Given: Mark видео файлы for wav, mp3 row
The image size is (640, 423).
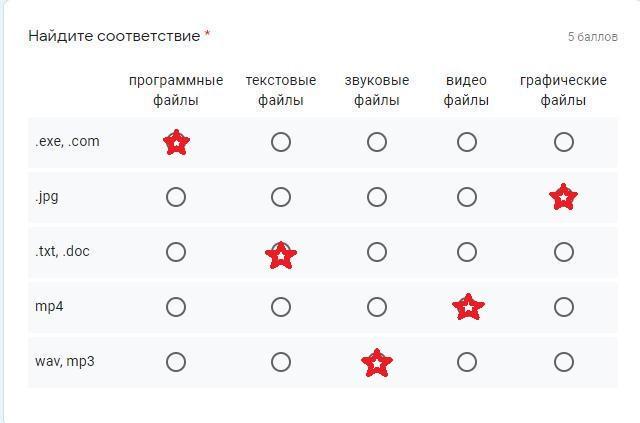Looking at the screenshot, I should tap(467, 362).
